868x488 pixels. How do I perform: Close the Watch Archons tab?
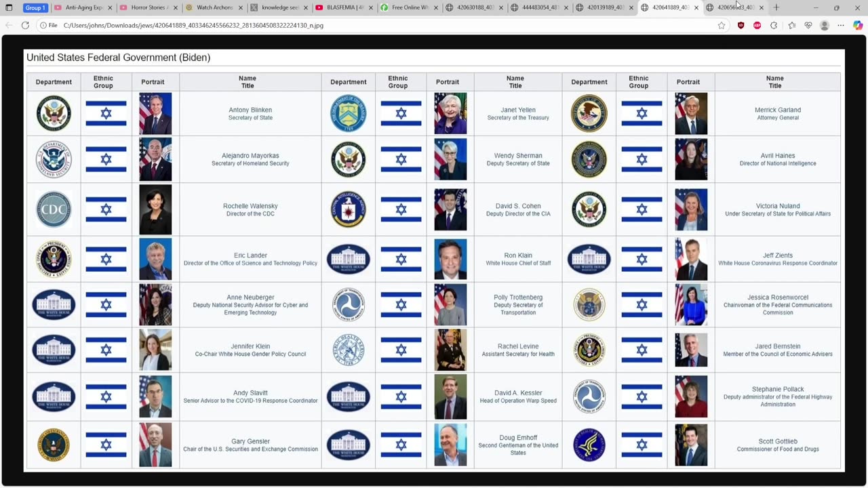(x=240, y=7)
